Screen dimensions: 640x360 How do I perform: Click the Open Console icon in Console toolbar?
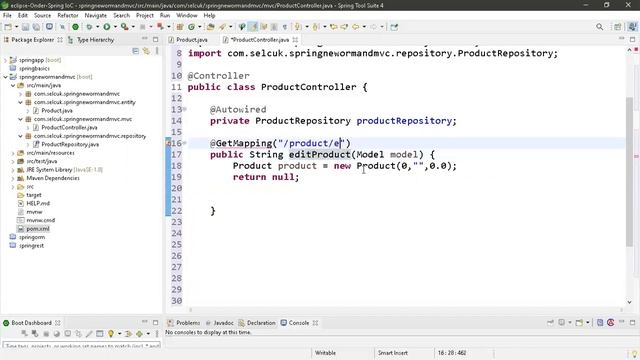point(579,323)
